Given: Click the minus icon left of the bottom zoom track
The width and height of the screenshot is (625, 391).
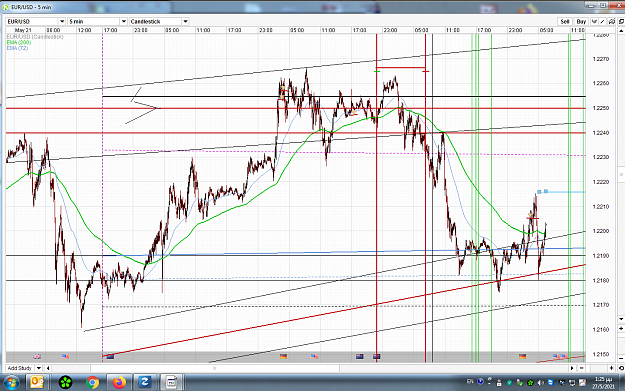Looking at the screenshot, I should click(582, 368).
